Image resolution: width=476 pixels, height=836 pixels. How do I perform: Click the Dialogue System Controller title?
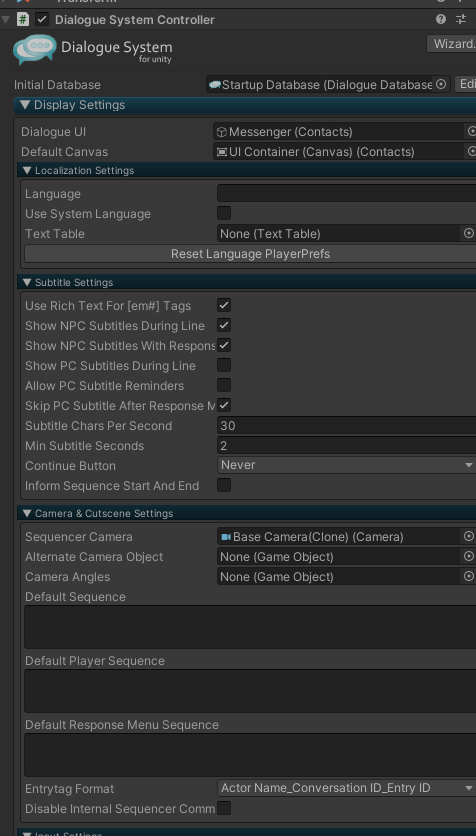click(135, 20)
